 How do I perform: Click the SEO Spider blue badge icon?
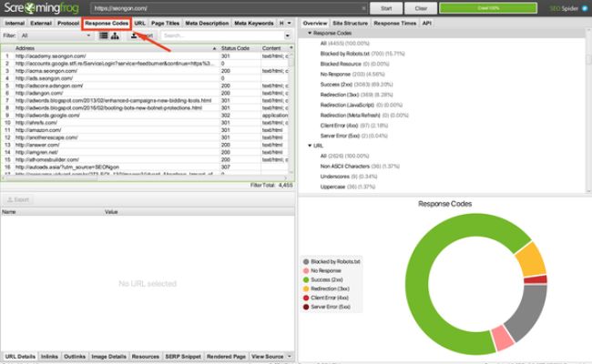[583, 7]
